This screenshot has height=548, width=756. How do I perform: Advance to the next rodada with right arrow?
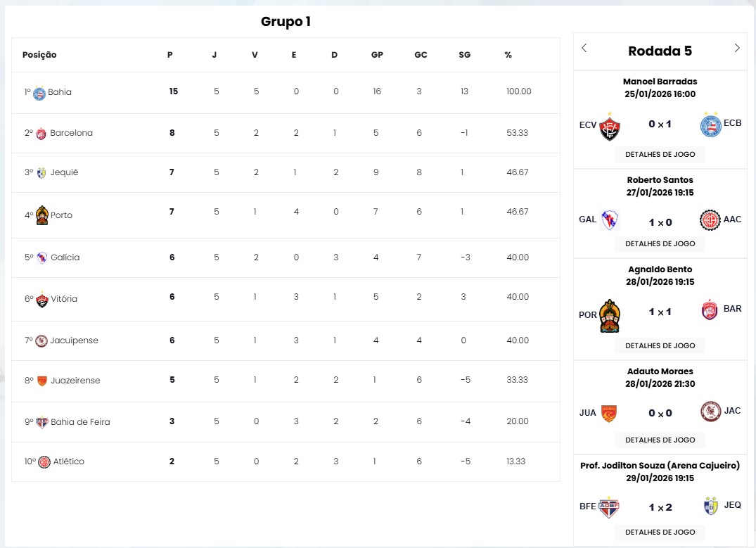[737, 49]
